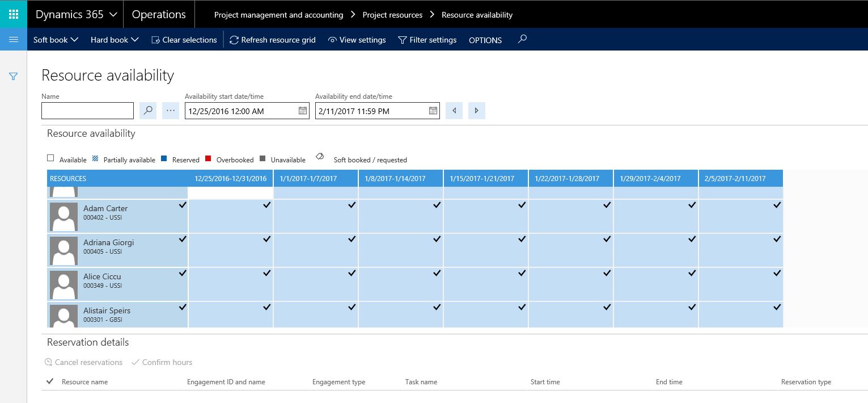The height and width of the screenshot is (403, 868).
Task: Expand the Hard book dropdown
Action: [x=115, y=40]
